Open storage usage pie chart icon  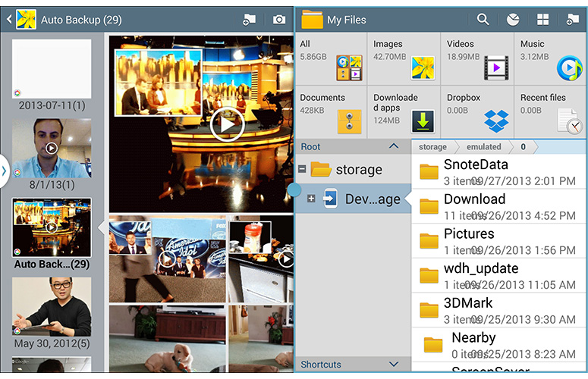tap(513, 20)
